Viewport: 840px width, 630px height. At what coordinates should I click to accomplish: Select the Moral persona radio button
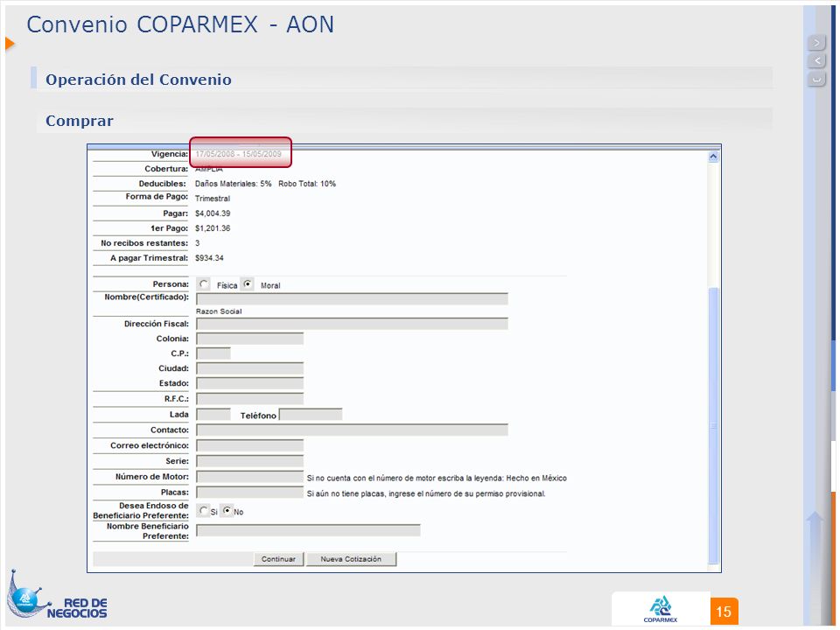click(247, 284)
